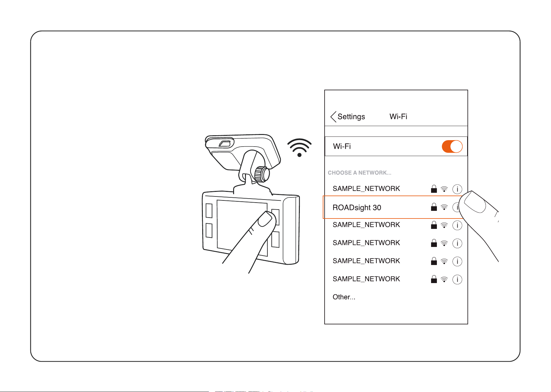Click the dash cam mount tightening knob
This screenshot has height=392, width=551.
tap(262, 174)
